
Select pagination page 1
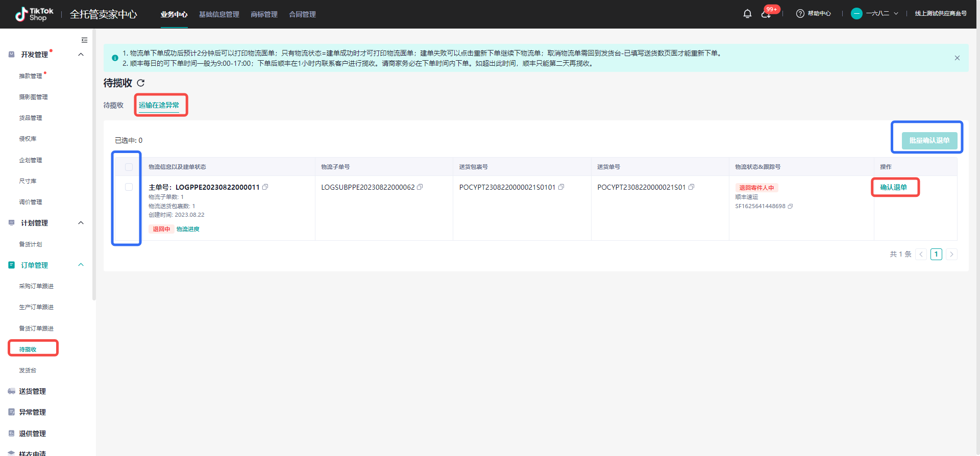click(936, 254)
